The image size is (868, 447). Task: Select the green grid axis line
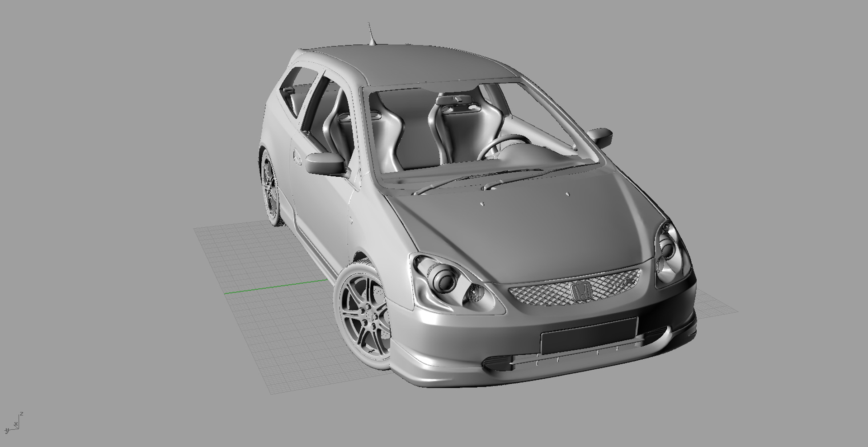click(x=276, y=287)
